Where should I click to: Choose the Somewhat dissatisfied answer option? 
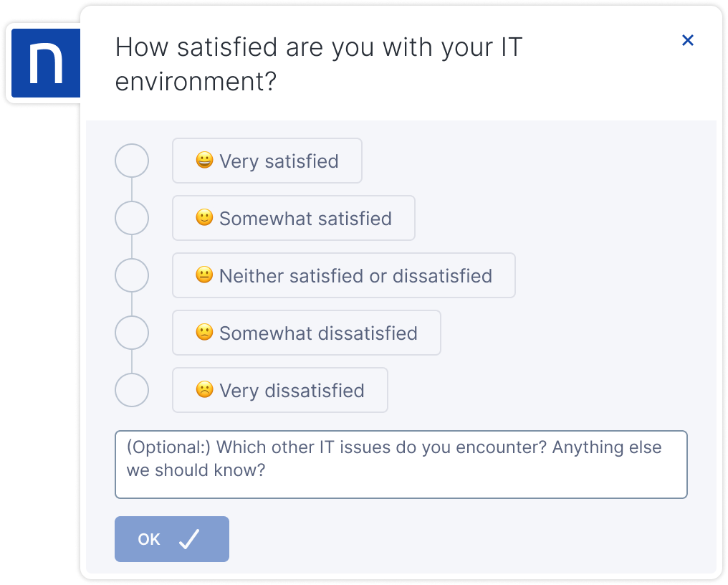(307, 333)
